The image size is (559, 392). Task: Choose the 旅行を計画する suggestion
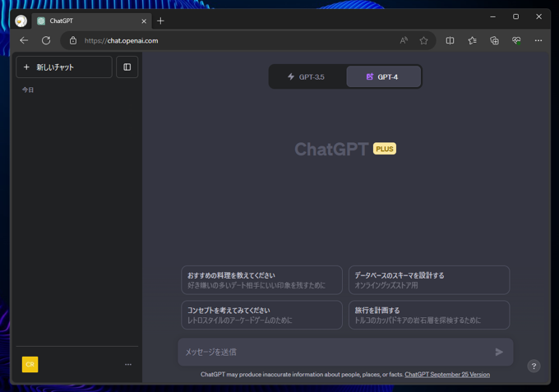[429, 315]
